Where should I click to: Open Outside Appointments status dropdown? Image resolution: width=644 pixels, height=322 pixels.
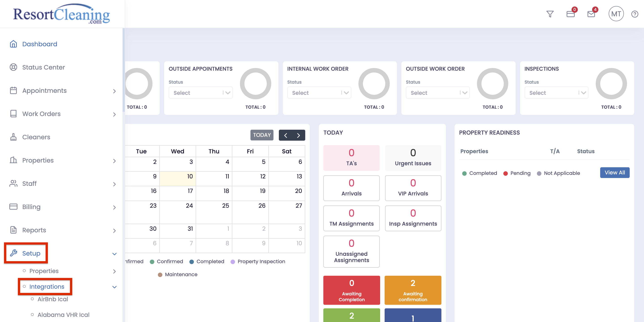point(201,93)
